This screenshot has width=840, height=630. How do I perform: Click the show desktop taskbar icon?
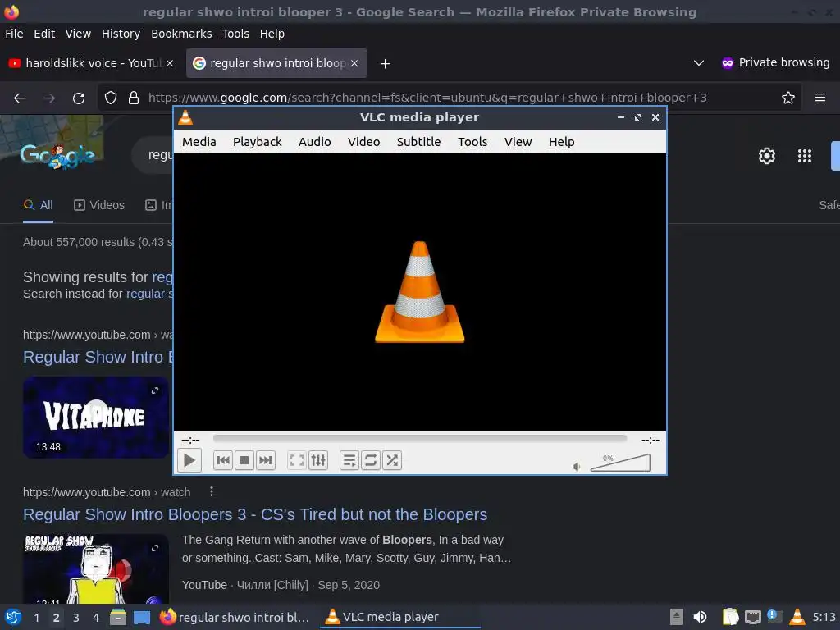[142, 617]
